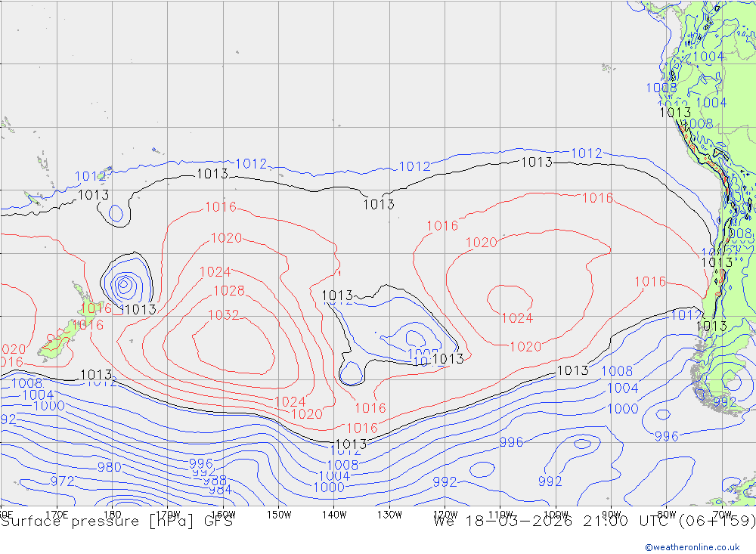This screenshot has width=756, height=554.
Task: Click the 1032 high pressure contour label
Action: click(223, 315)
